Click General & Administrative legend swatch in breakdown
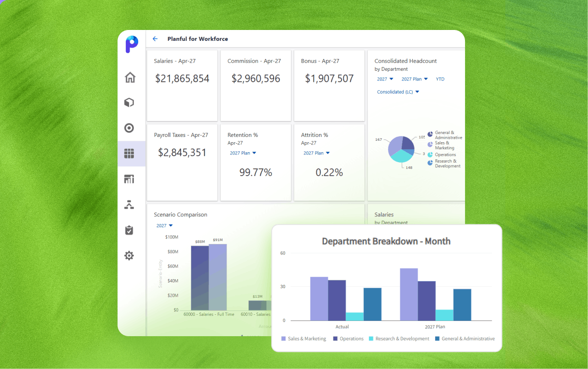 [437, 339]
